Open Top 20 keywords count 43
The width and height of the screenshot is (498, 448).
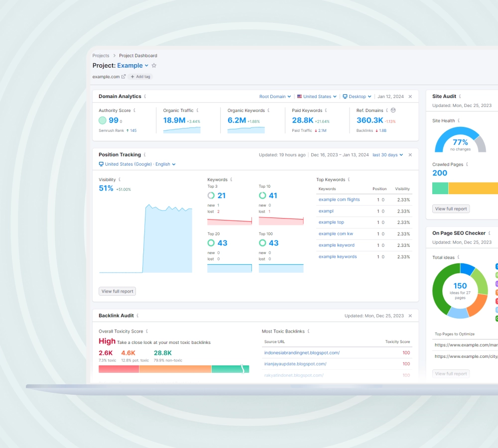pos(222,243)
